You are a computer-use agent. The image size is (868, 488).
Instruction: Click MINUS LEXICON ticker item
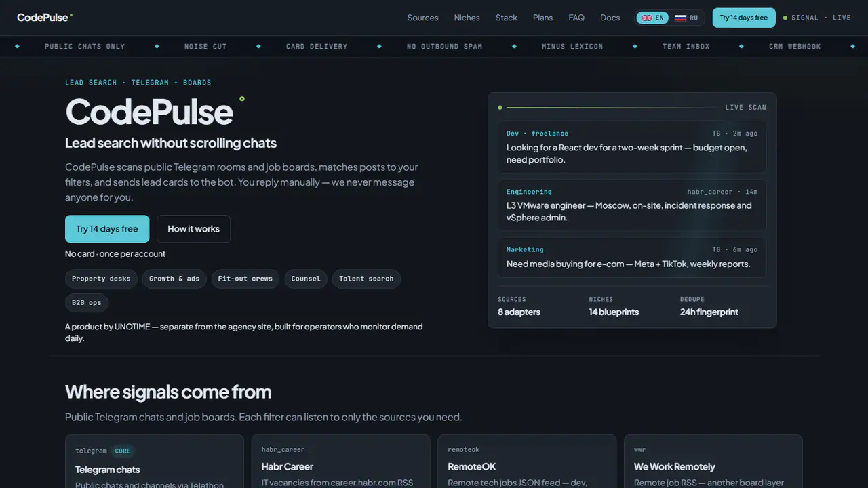click(572, 47)
